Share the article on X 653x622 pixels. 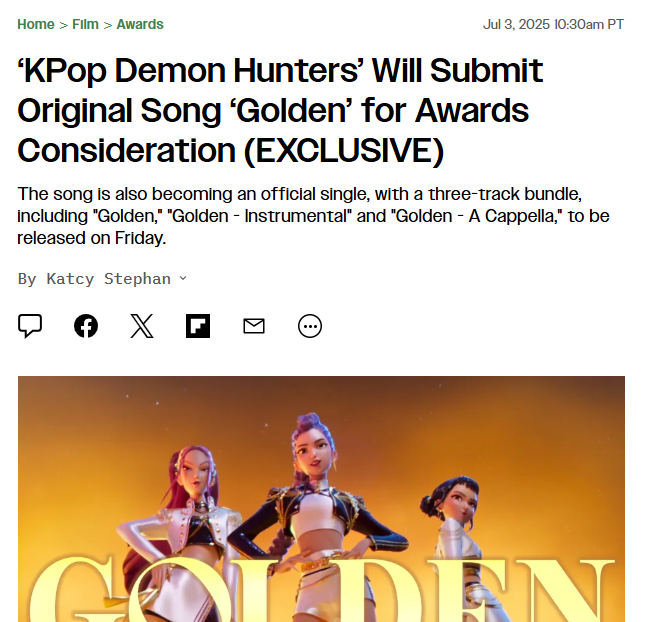[x=142, y=326]
